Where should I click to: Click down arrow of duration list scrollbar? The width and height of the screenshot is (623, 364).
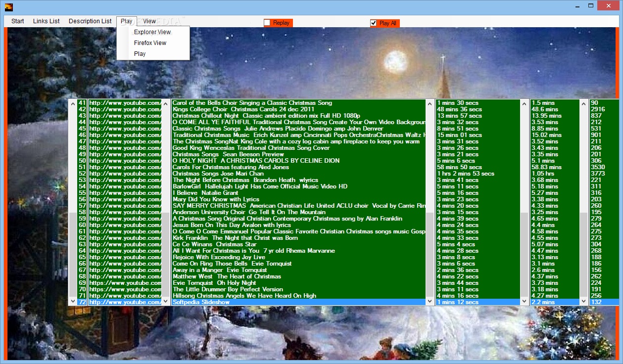coord(525,301)
